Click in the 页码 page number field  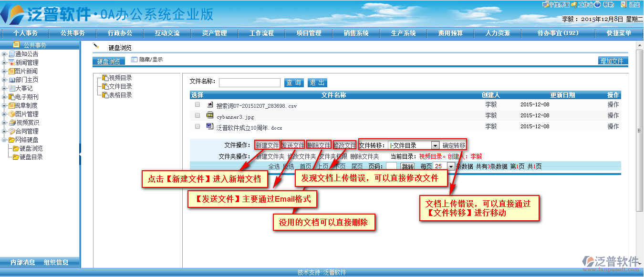tap(391, 166)
